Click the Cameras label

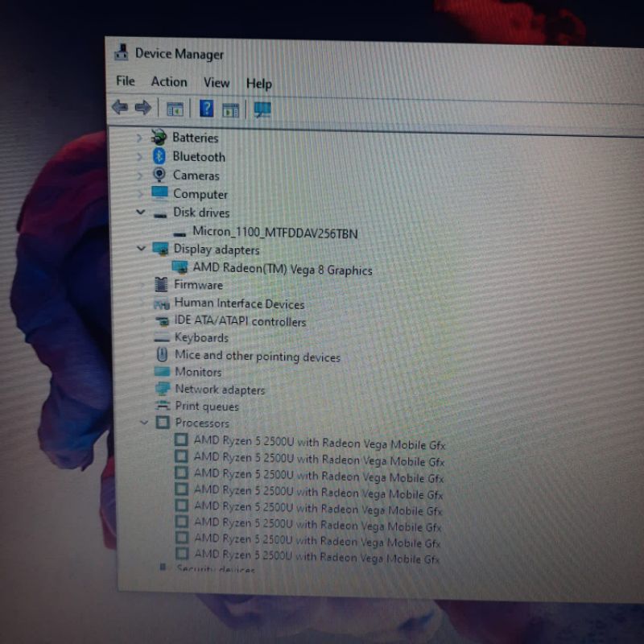(196, 175)
